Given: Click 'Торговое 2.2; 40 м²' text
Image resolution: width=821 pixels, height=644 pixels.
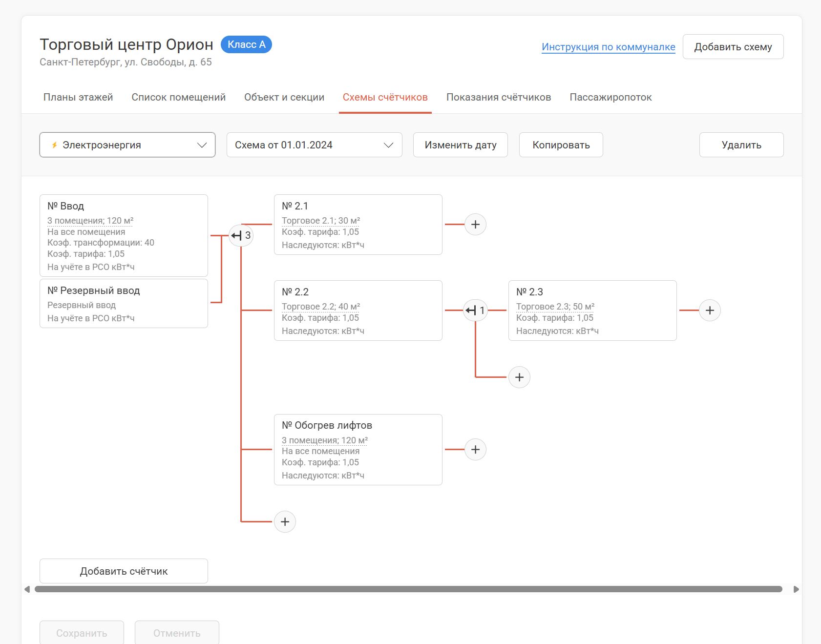Looking at the screenshot, I should (321, 307).
